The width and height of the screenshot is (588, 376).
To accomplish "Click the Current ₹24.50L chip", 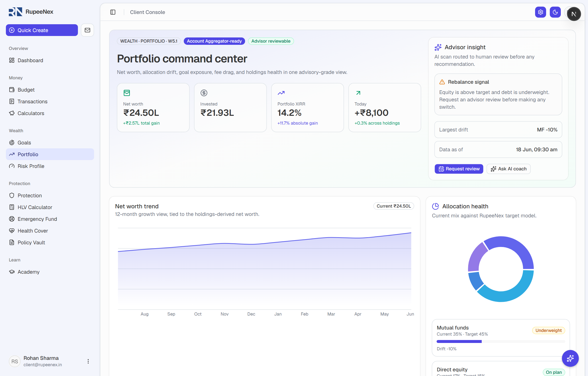I will (394, 206).
